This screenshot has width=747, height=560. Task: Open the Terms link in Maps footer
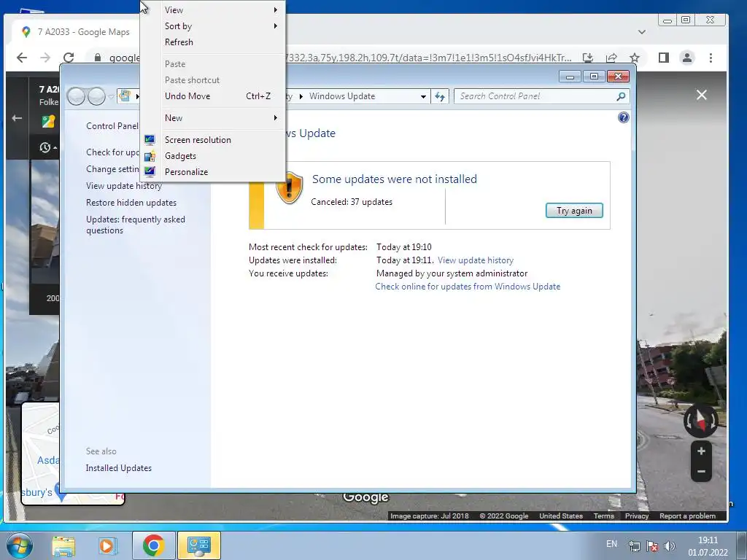(x=603, y=516)
